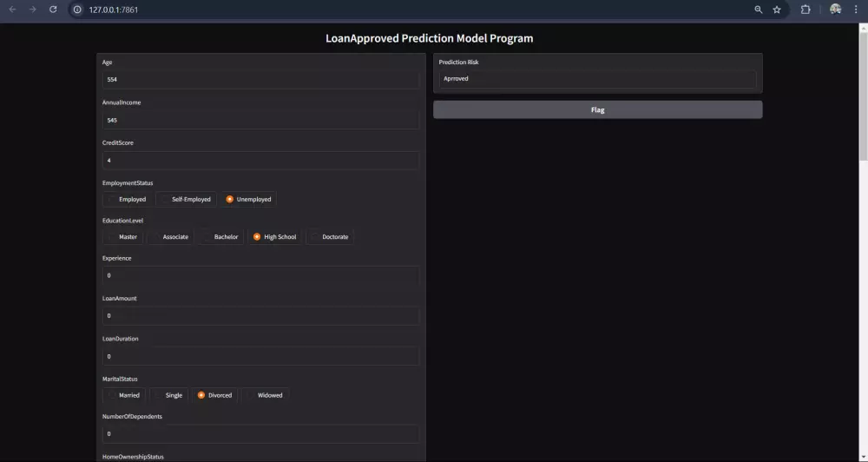This screenshot has width=868, height=462.
Task: Select Employed employment status
Action: pos(127,200)
